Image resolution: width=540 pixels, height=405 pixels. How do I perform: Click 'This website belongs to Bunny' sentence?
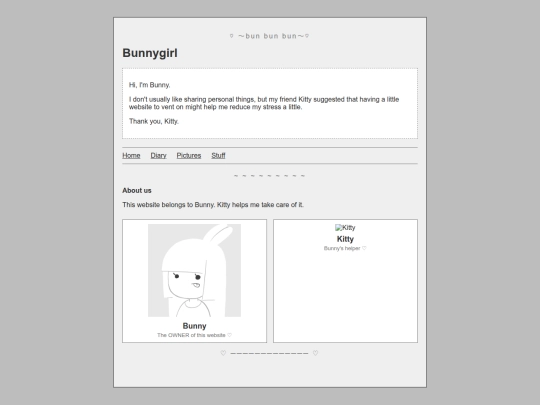213,205
